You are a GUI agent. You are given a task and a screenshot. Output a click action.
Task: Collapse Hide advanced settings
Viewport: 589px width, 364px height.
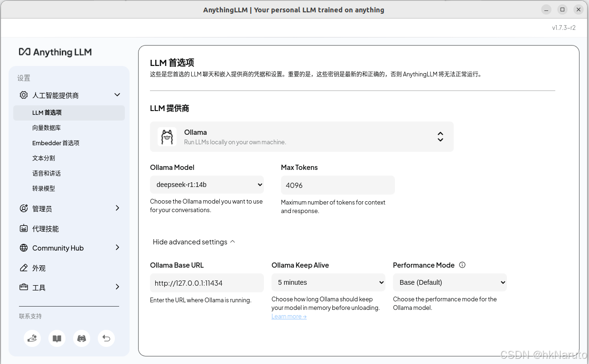(x=194, y=242)
